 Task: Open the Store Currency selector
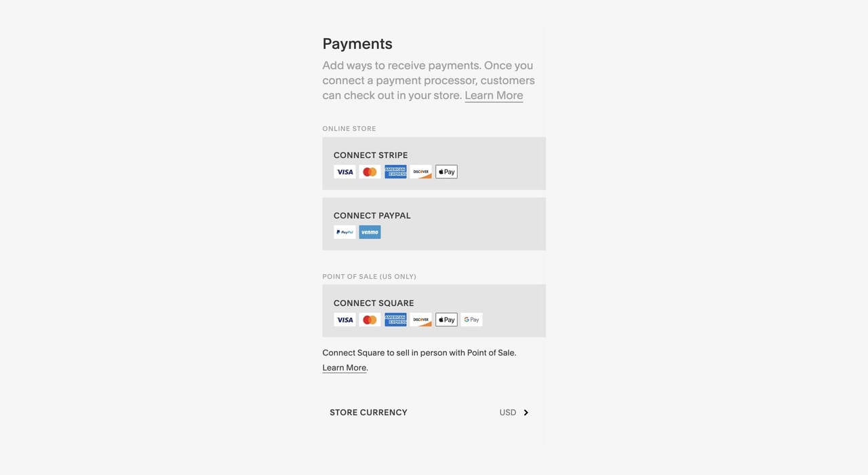coord(434,412)
